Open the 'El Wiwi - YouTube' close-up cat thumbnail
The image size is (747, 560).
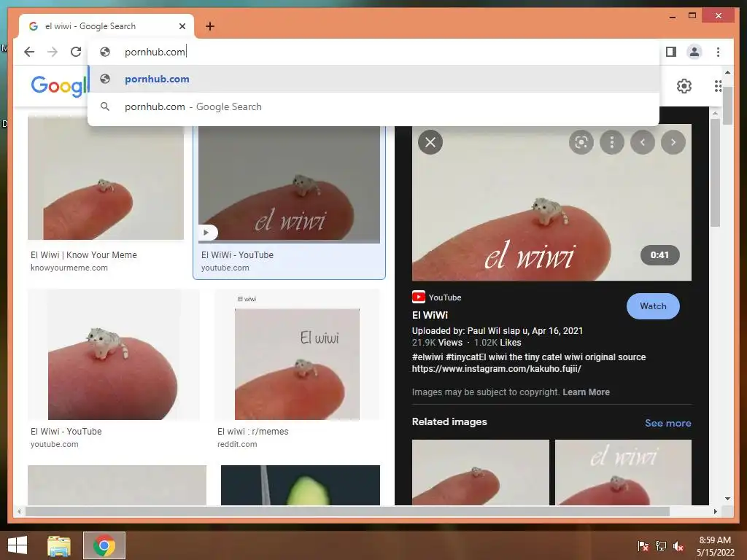[x=114, y=355]
